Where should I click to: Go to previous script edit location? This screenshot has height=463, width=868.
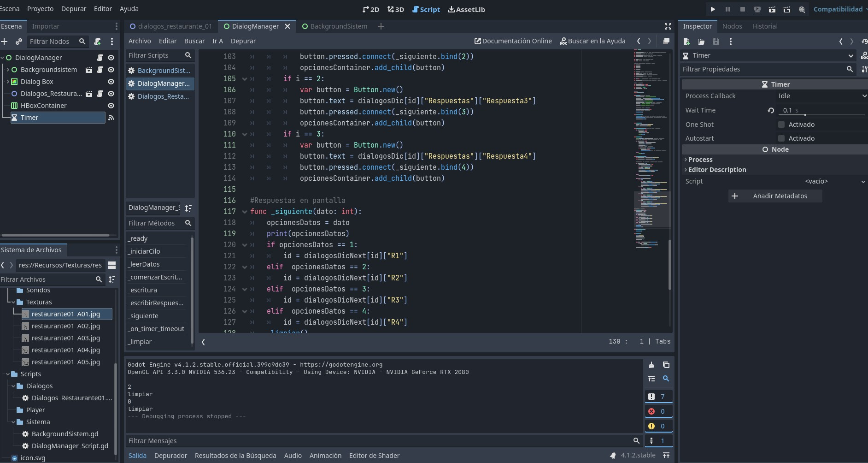[639, 41]
